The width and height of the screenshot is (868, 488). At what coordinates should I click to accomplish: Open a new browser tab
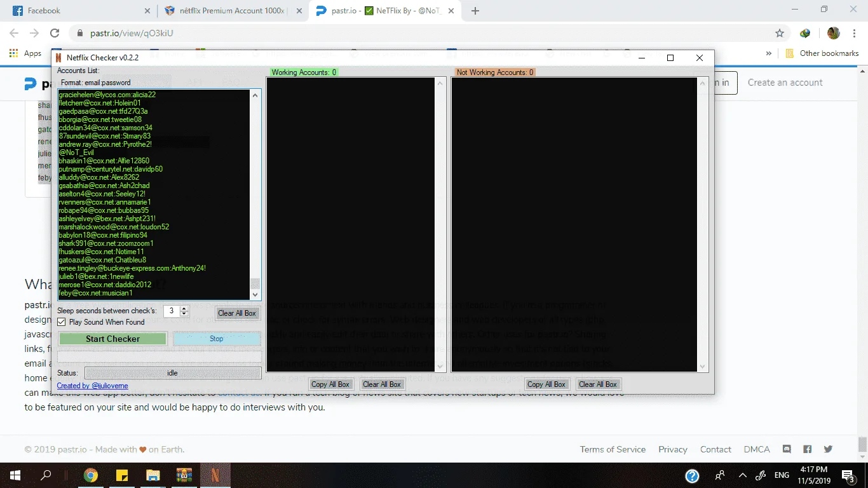pos(475,11)
